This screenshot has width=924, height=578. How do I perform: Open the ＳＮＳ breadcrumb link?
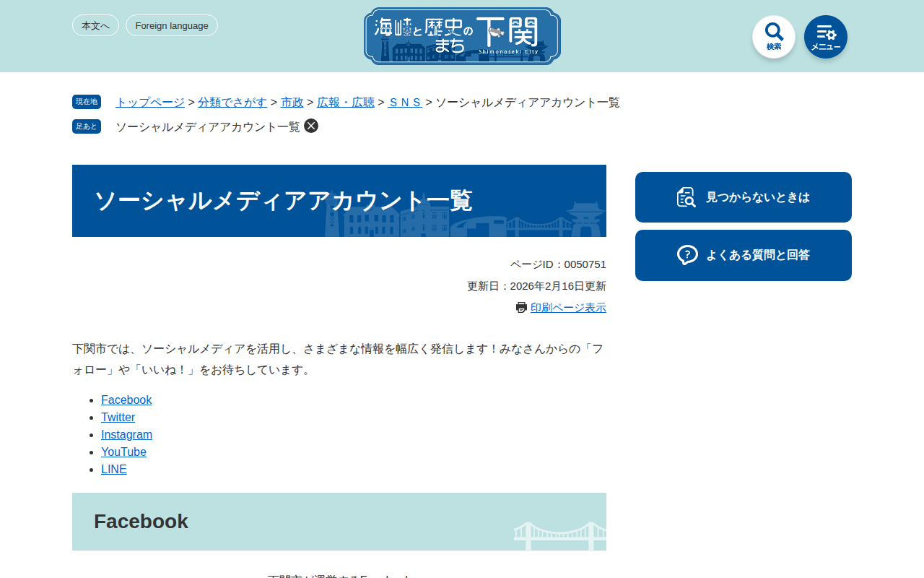(405, 103)
